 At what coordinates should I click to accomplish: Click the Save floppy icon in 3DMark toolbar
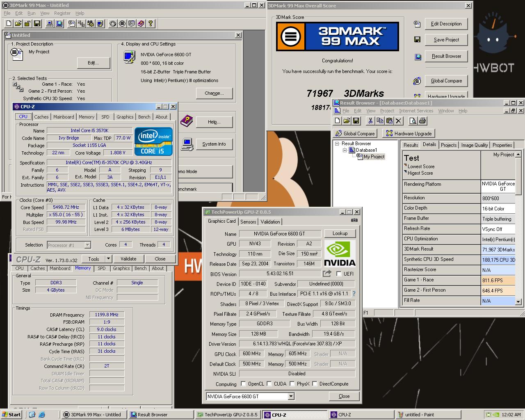pos(37,24)
